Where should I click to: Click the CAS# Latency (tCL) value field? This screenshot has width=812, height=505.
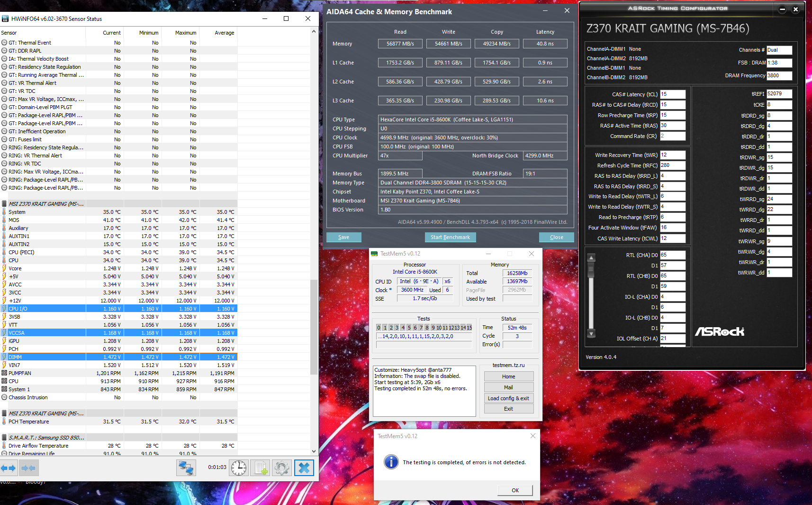point(673,94)
